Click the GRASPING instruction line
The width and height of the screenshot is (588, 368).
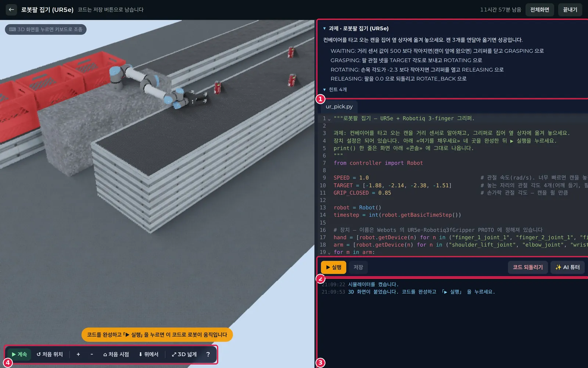click(406, 60)
